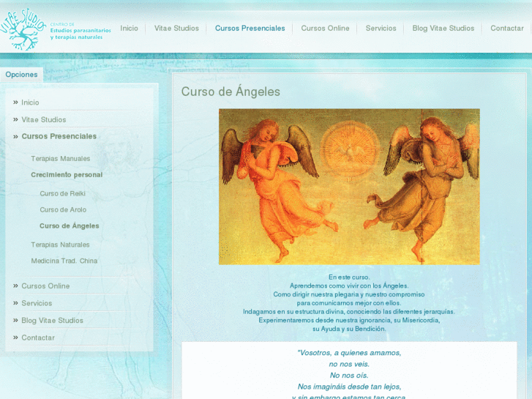Open Medicina Trad. China submenu item
Viewport: 532px width, 399px height.
click(64, 261)
